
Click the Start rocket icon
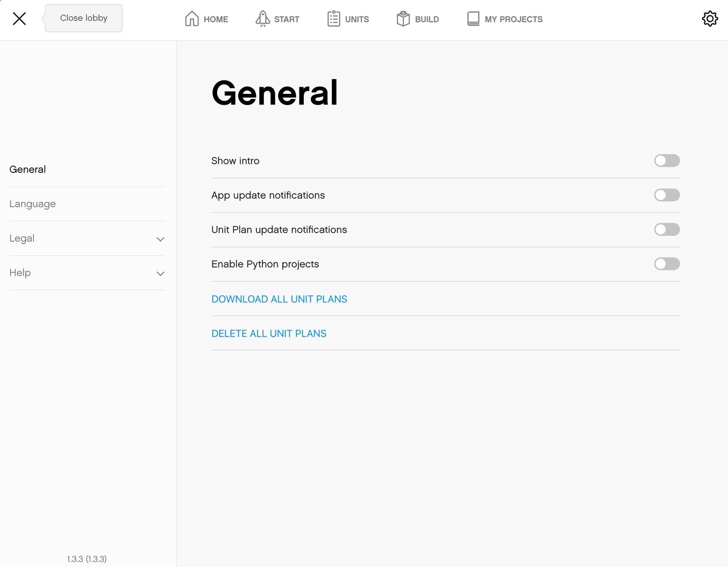click(x=262, y=19)
